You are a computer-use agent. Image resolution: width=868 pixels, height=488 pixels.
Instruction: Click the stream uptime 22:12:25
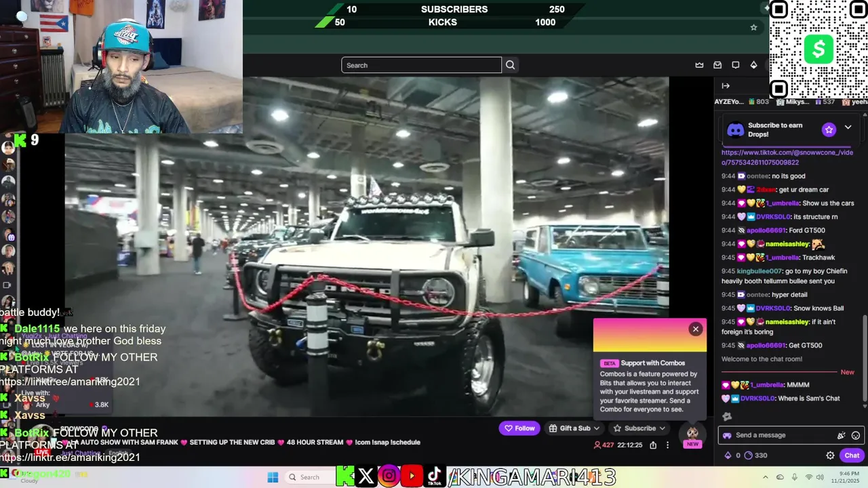[629, 445]
